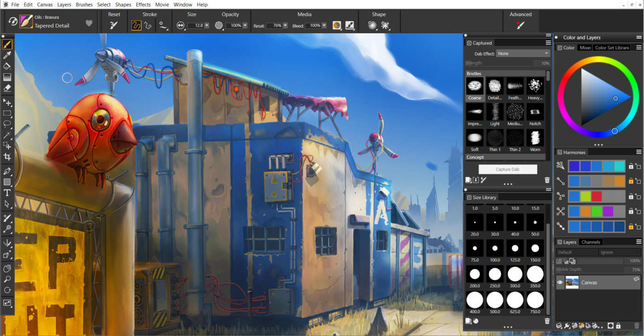Select the Brush tool
644x336 pixels.
pyautogui.click(x=7, y=44)
